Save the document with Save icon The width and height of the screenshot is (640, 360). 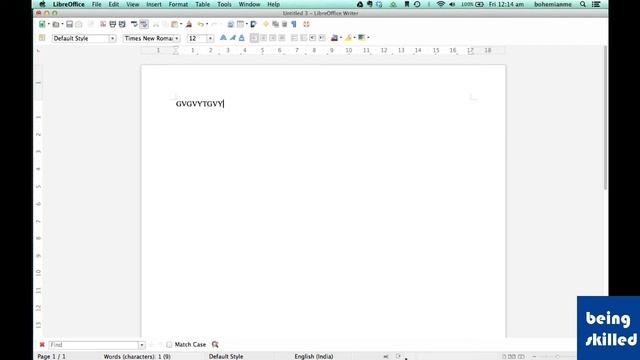[x=69, y=24]
